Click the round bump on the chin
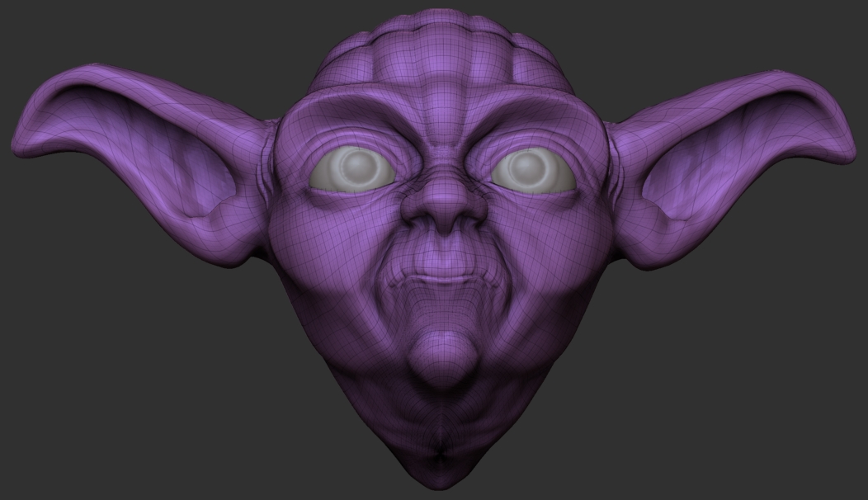This screenshot has height=500, width=868. 443,360
